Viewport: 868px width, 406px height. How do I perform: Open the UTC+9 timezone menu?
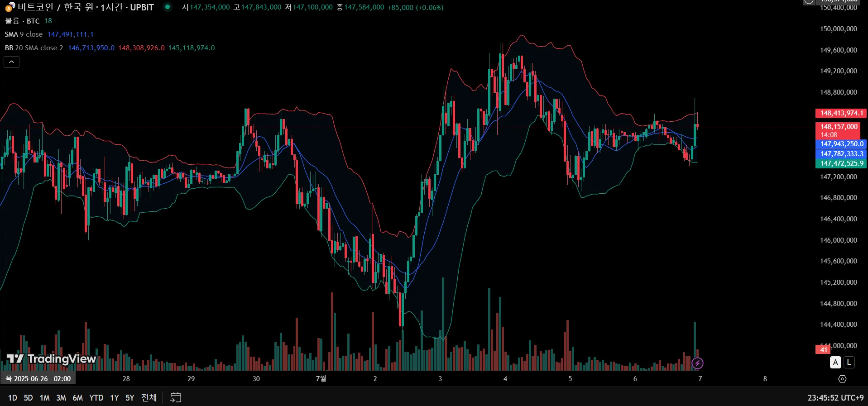[835, 398]
